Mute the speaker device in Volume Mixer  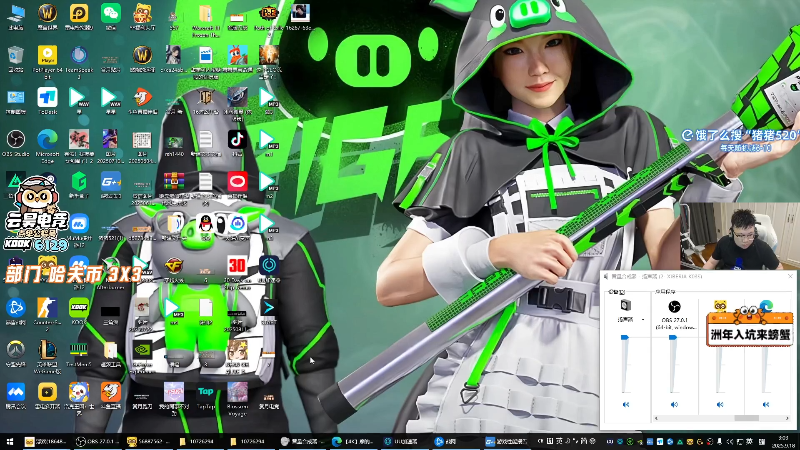626,404
